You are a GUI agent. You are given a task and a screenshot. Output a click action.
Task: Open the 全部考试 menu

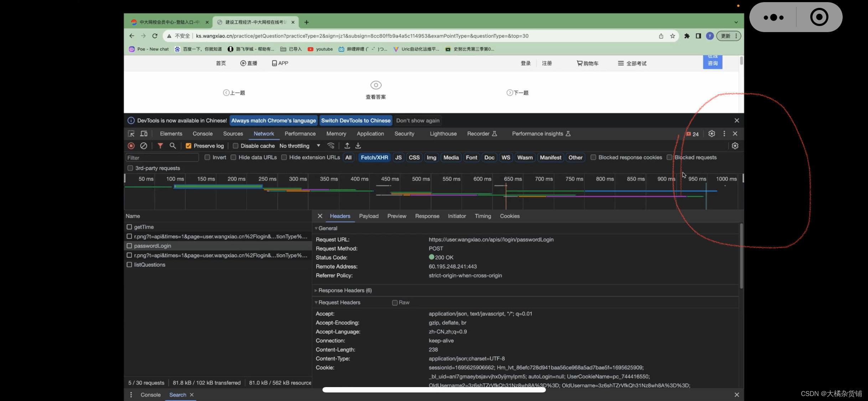(632, 63)
